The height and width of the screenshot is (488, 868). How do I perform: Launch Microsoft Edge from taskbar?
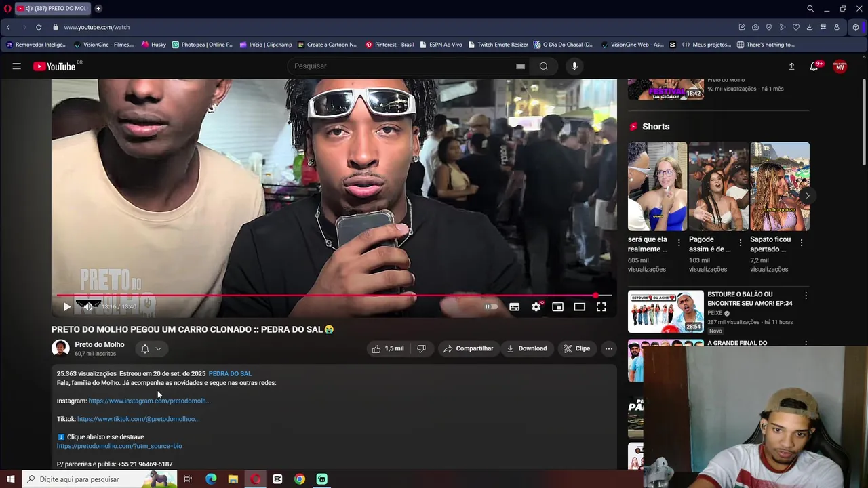point(211,479)
